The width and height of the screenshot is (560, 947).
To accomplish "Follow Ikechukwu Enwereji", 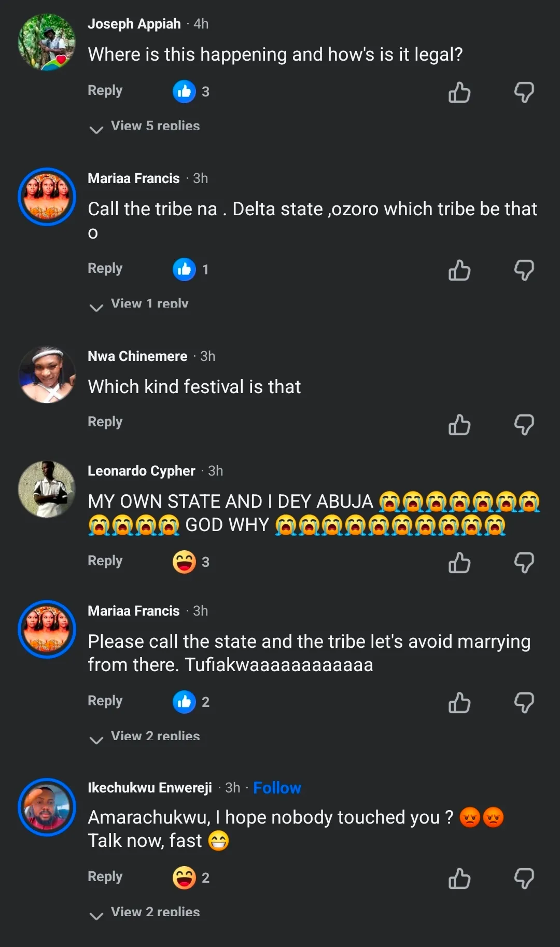I will point(277,788).
